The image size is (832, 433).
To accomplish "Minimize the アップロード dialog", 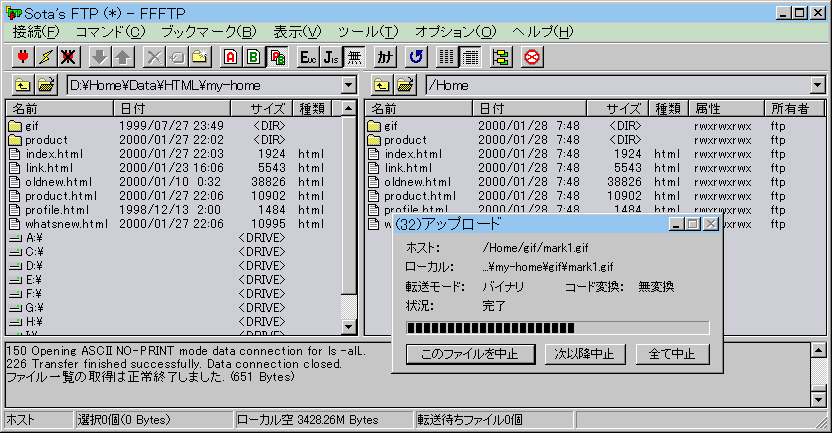I will [675, 224].
